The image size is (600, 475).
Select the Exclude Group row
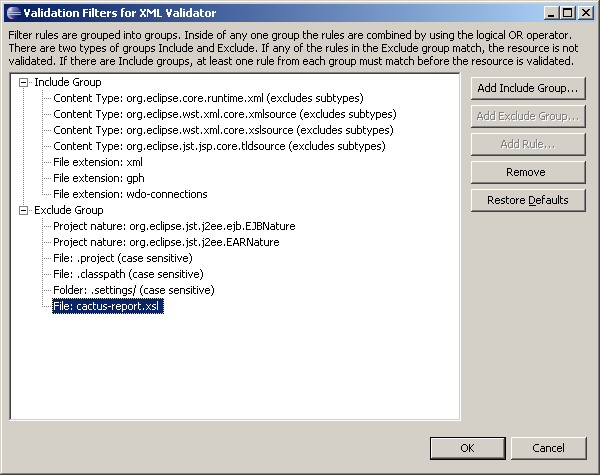click(x=68, y=210)
